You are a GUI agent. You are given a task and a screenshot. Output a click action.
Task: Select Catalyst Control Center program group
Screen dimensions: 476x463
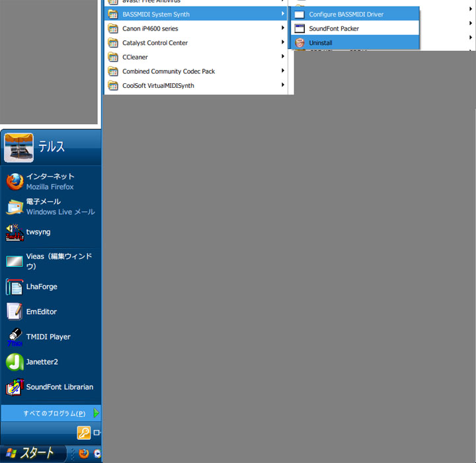point(196,43)
